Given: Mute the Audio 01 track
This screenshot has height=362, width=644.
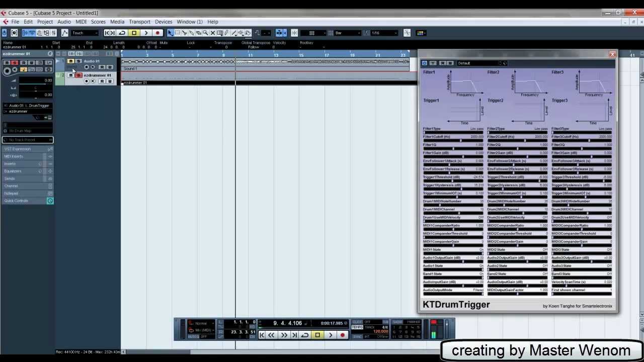Looking at the screenshot, I should pyautogui.click(x=71, y=61).
